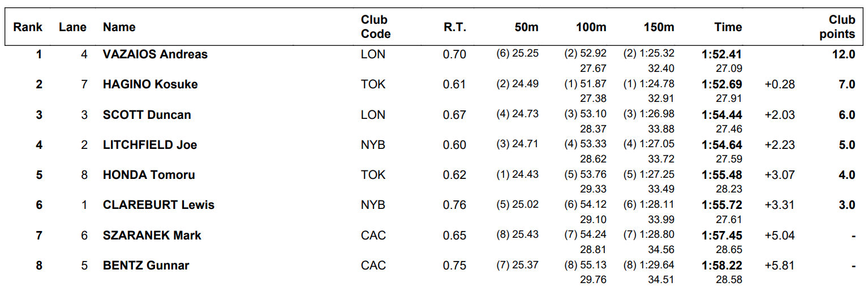868x291 pixels.
Task: Select the (1) 24.43 50m split
Action: (517, 174)
